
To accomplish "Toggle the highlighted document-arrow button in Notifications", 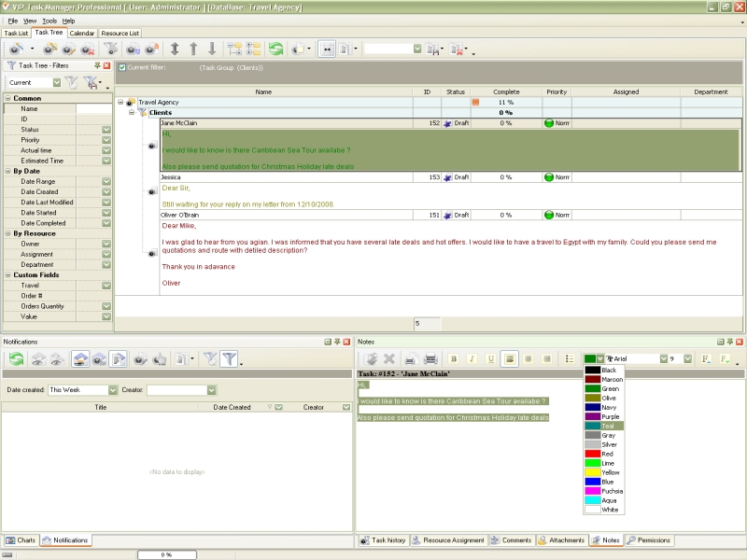I will click(119, 358).
